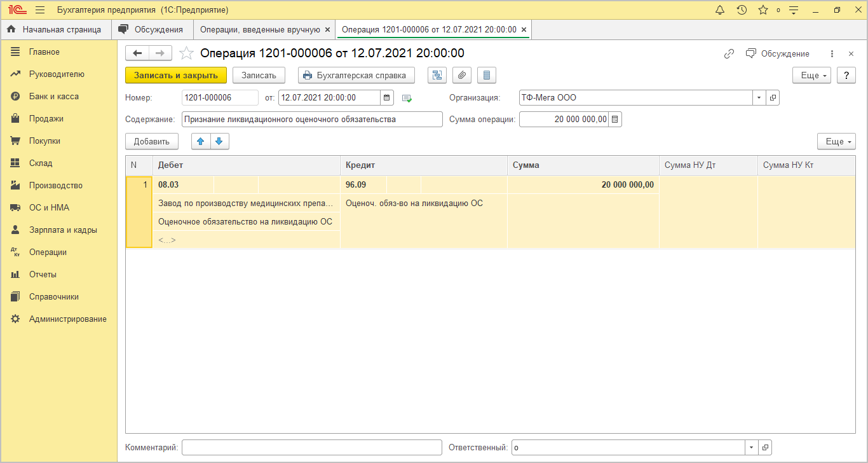Open calculator for Сумма операции
The width and height of the screenshot is (868, 463).
coord(615,120)
